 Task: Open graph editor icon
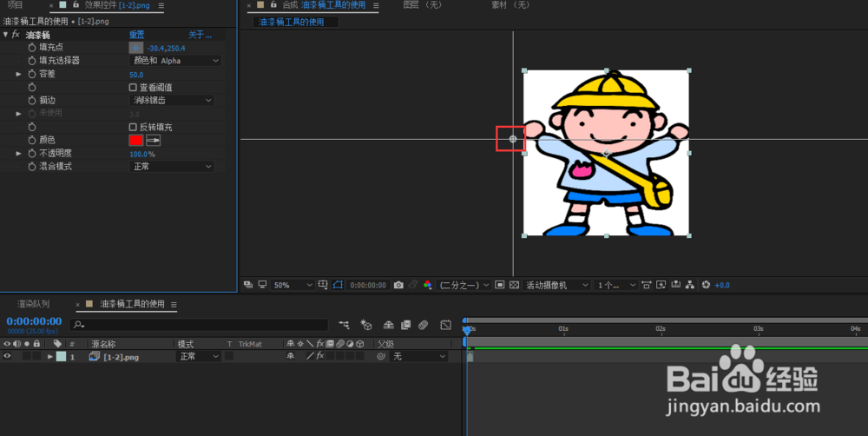[x=445, y=325]
